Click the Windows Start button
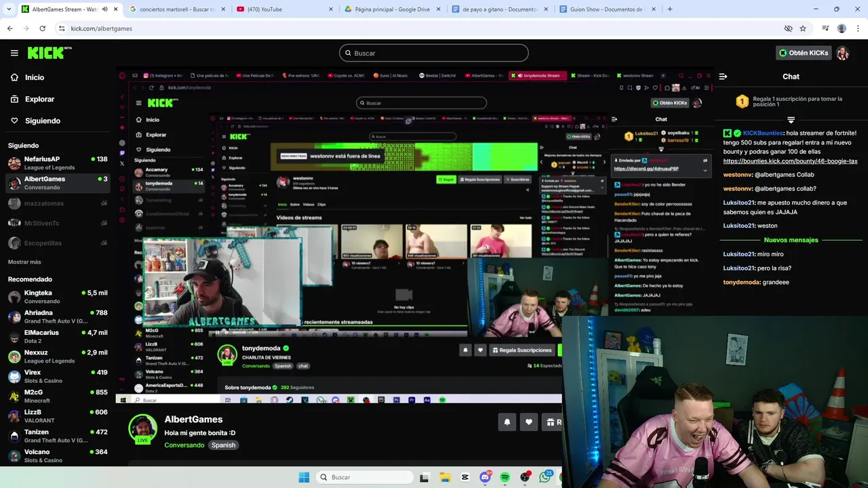The height and width of the screenshot is (488, 868). click(304, 477)
